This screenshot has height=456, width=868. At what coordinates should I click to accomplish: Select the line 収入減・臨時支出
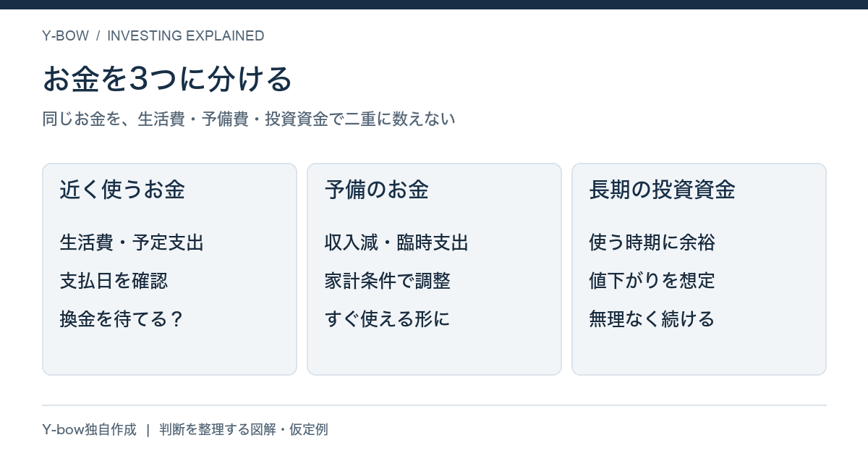[396, 242]
